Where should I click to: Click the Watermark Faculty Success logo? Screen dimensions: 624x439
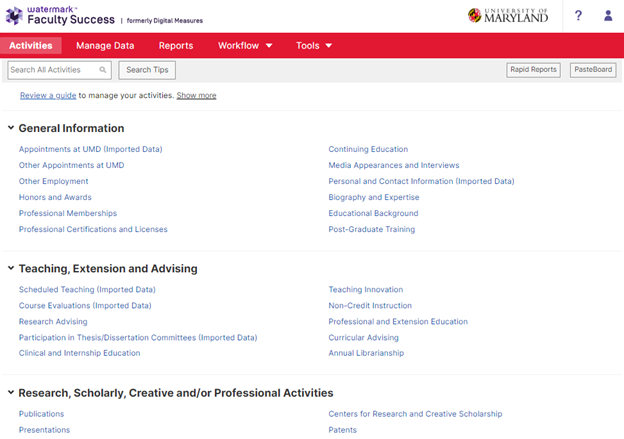tap(58, 15)
